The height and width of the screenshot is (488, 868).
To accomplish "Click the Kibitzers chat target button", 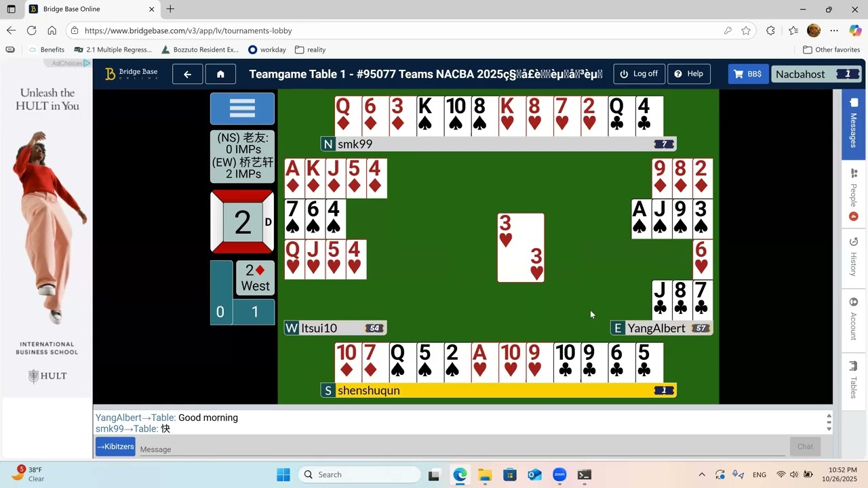I will (x=115, y=447).
